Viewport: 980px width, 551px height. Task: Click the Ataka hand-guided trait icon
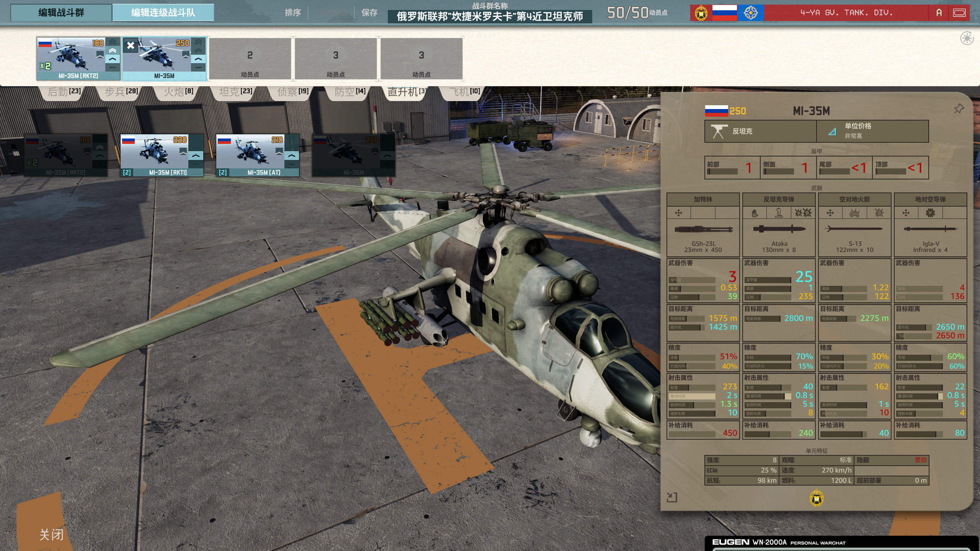[755, 213]
